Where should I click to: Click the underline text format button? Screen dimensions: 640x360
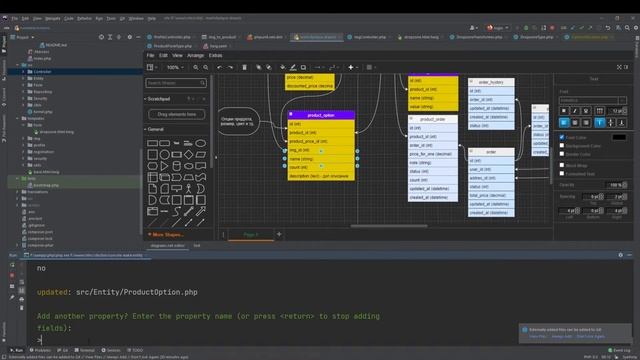586,111
